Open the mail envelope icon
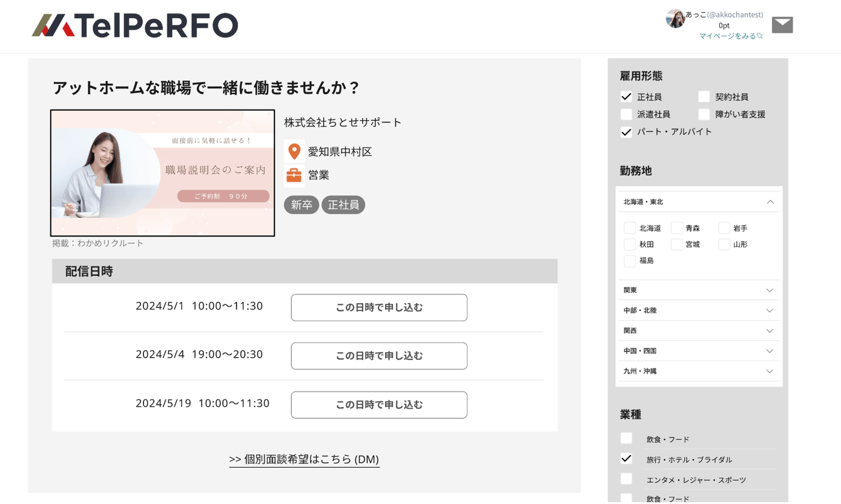This screenshot has height=504, width=841. point(782,24)
